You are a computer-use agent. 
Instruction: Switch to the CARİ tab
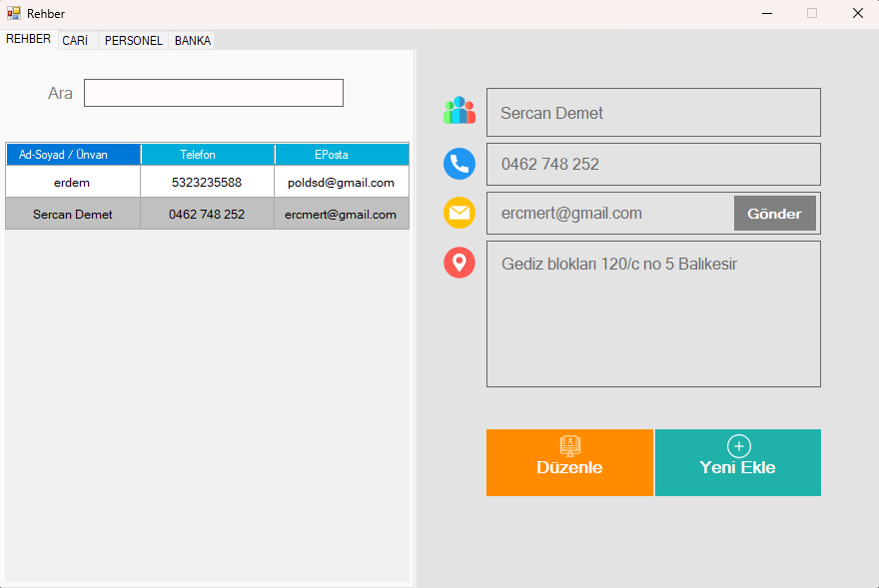[x=75, y=41]
